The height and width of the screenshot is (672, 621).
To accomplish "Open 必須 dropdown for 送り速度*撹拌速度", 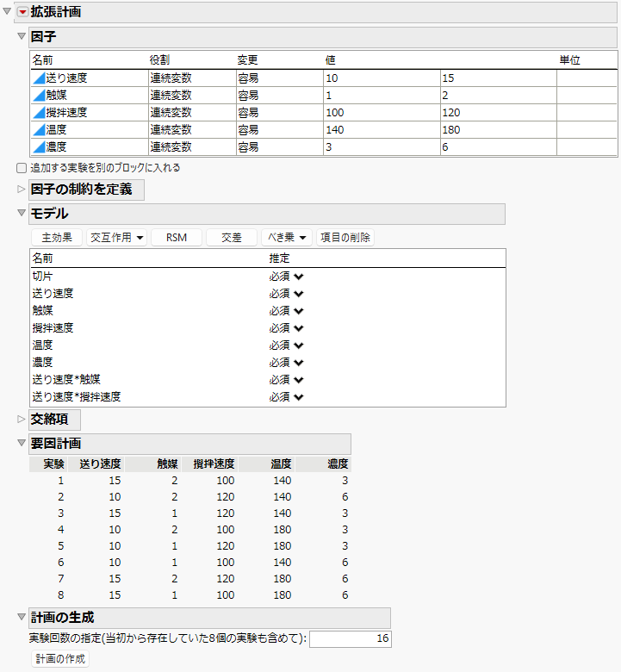I will pos(286,397).
